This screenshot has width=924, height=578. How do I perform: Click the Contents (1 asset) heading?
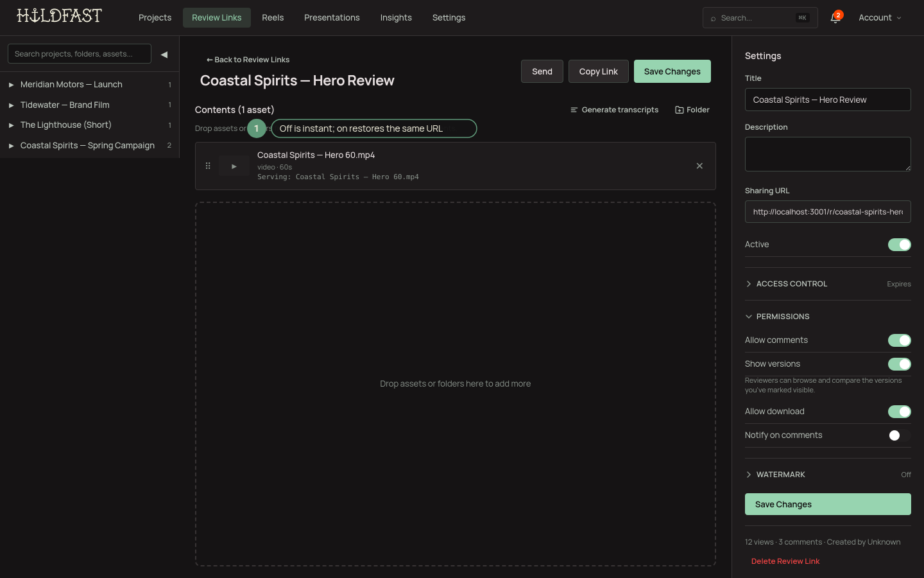(x=235, y=110)
